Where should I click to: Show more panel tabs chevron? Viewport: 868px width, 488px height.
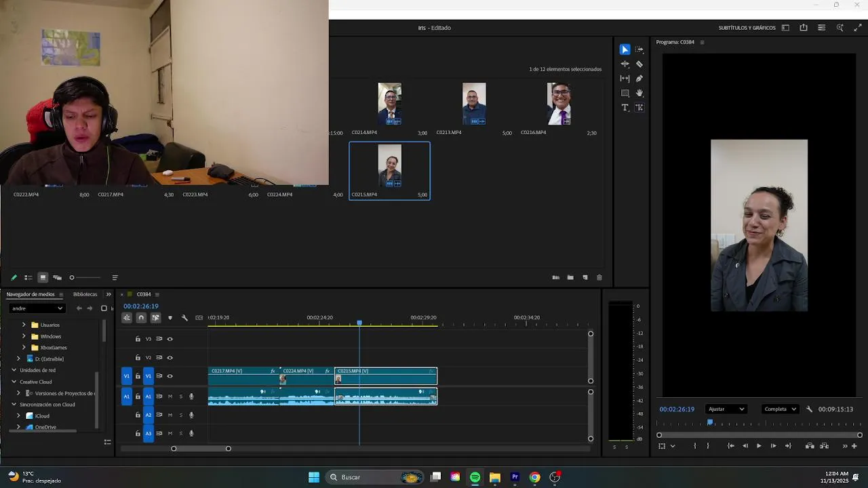(108, 294)
